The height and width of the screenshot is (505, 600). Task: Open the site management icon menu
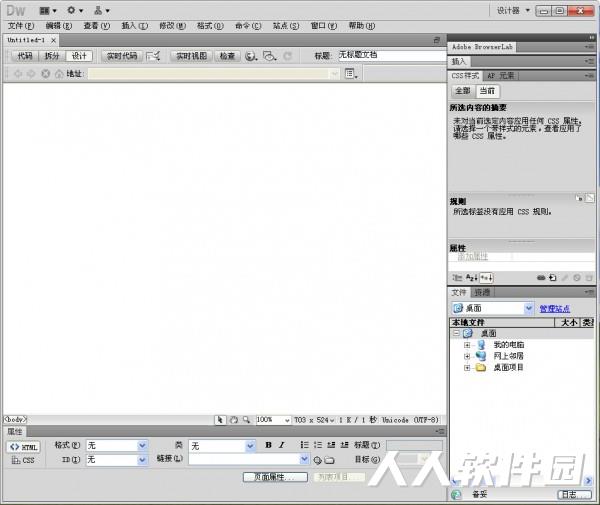pyautogui.click(x=101, y=11)
